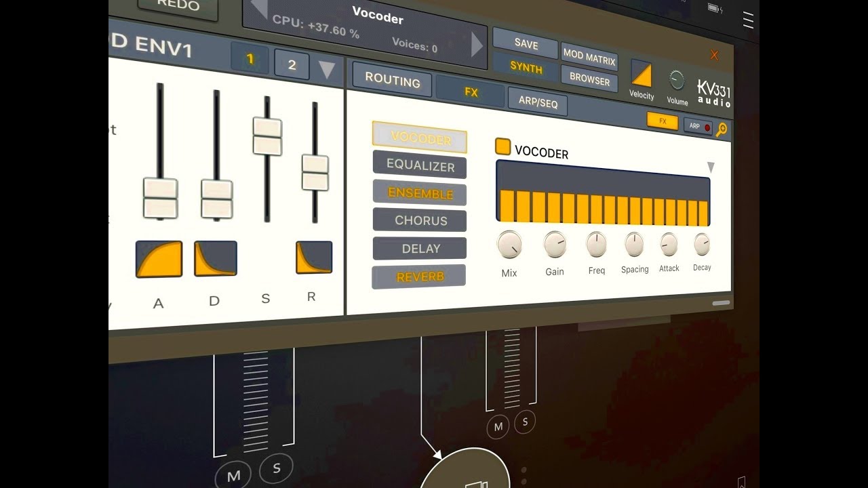Toggle the ARP button with red indicator
868x488 pixels.
(x=698, y=126)
